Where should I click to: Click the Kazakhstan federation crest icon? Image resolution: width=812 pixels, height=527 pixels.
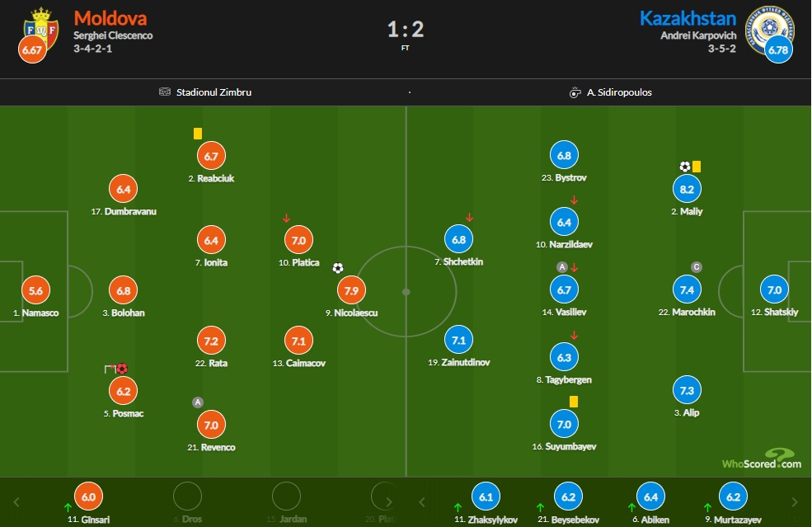(769, 26)
